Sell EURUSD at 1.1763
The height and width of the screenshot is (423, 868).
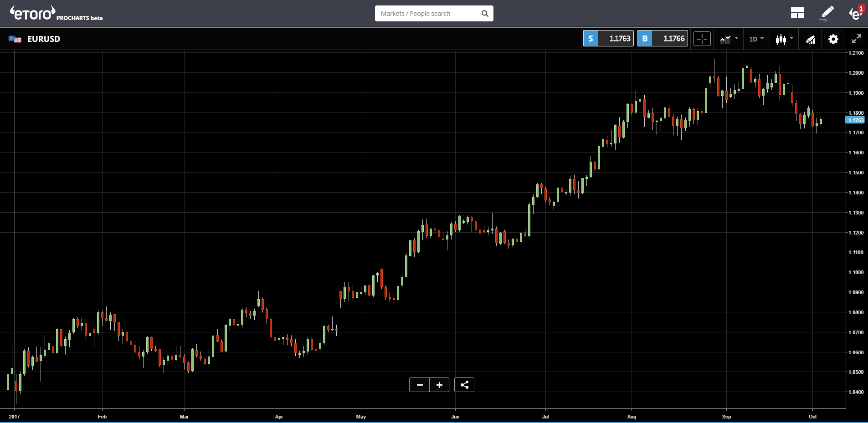(608, 39)
